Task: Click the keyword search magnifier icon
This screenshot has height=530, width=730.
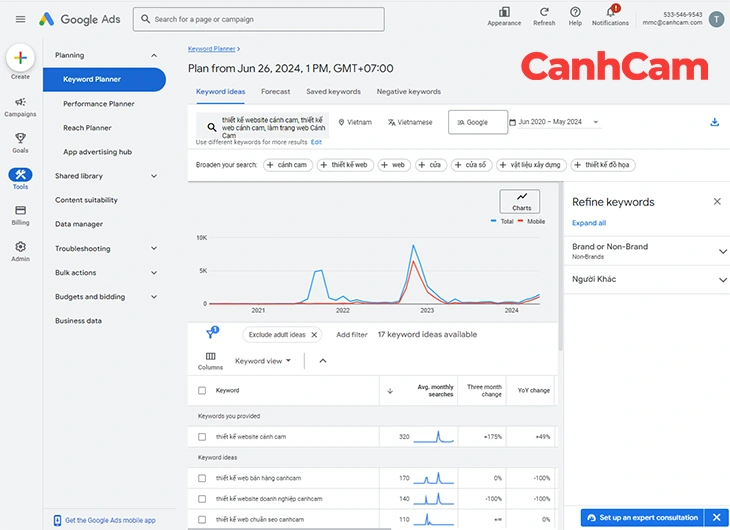Action: (x=211, y=127)
